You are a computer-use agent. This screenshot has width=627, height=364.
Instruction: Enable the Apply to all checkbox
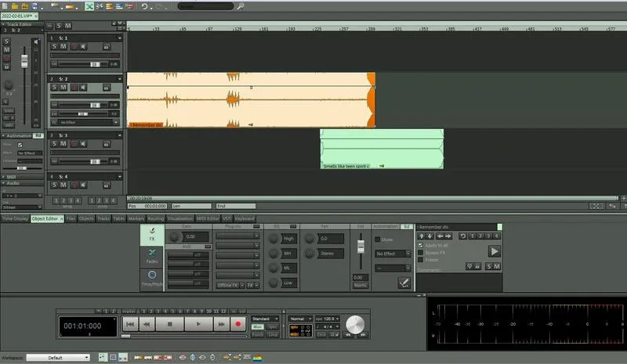(x=421, y=245)
